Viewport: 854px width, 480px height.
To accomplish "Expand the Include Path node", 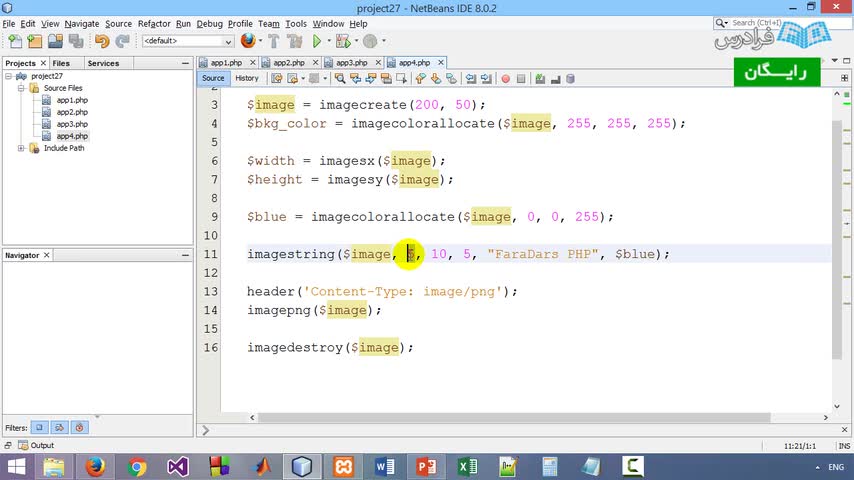I will point(21,148).
